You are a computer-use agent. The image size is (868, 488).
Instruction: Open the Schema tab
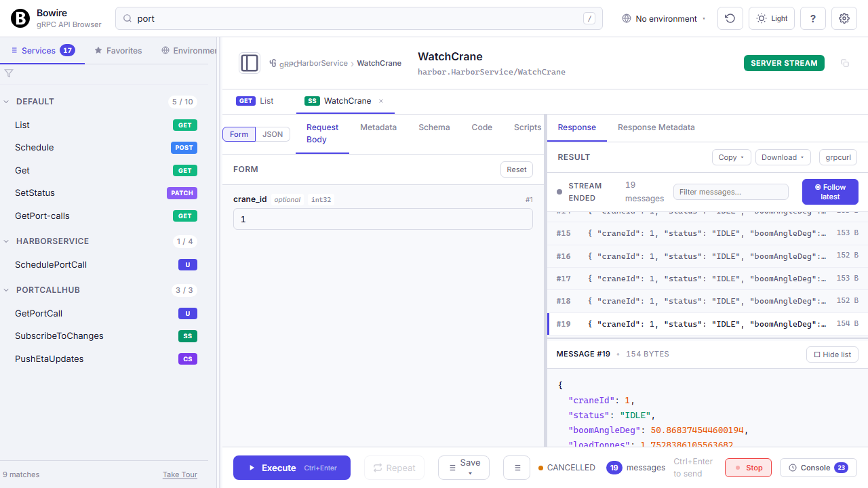point(434,127)
